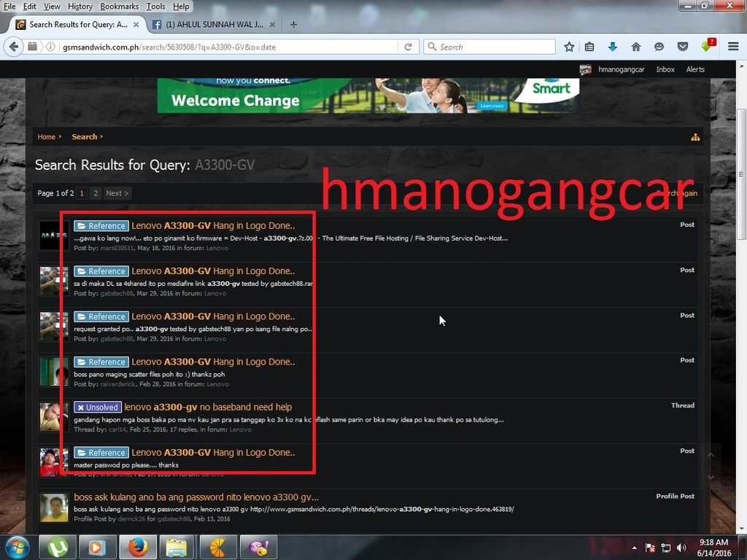The image size is (747, 560).
Task: Open the Firefox hamburger menu
Action: point(733,47)
